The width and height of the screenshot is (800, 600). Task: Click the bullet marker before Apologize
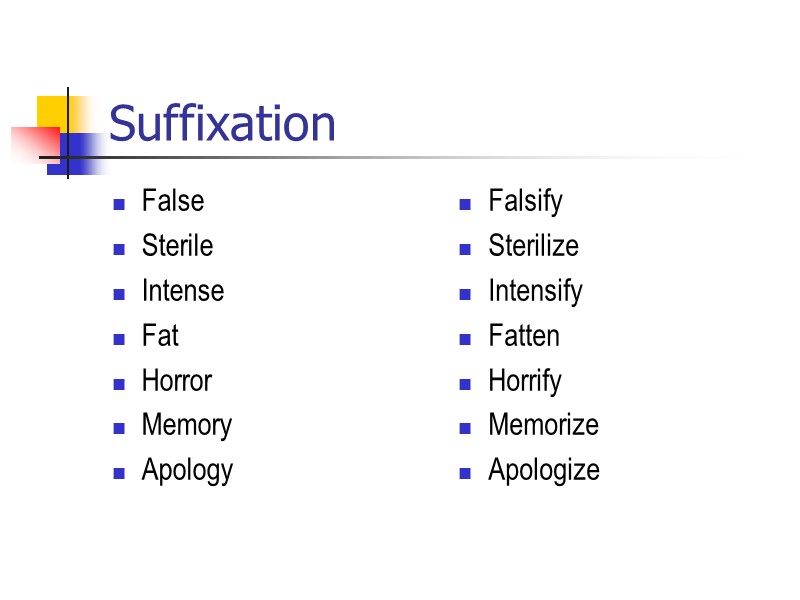[465, 474]
